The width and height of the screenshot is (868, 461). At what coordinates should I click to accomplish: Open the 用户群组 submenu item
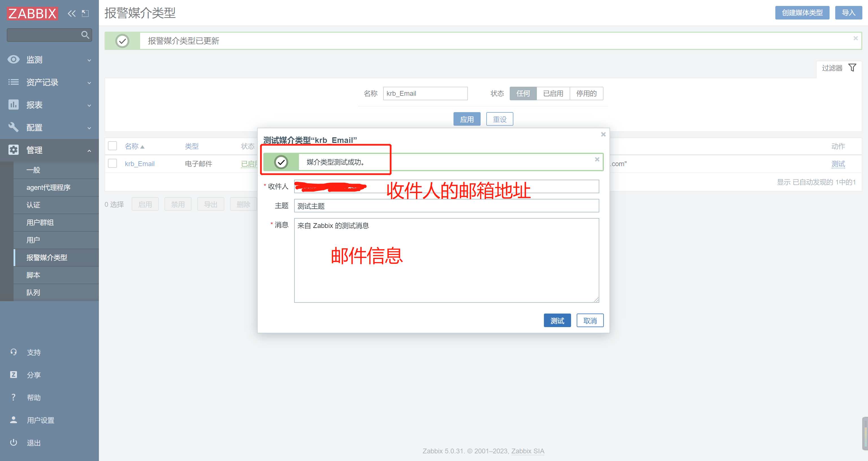[56, 222]
